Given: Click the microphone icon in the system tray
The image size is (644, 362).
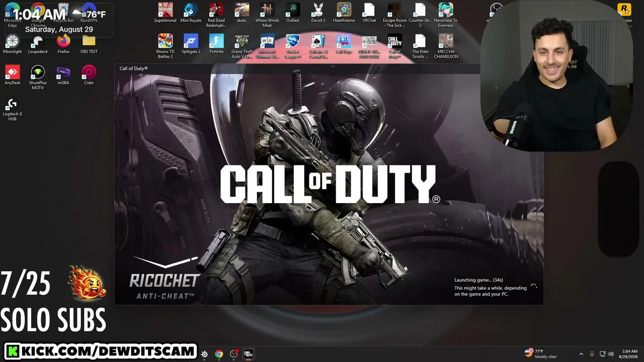Looking at the screenshot, I should 592,354.
